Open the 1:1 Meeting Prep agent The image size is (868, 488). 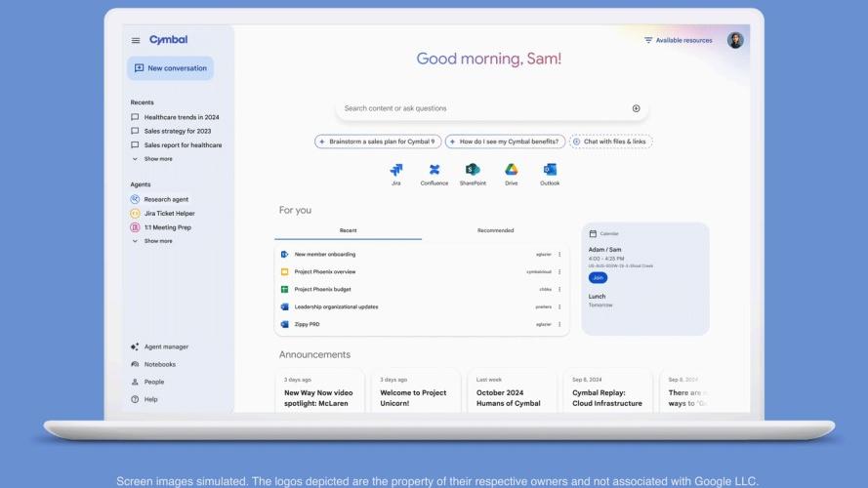(x=160, y=227)
